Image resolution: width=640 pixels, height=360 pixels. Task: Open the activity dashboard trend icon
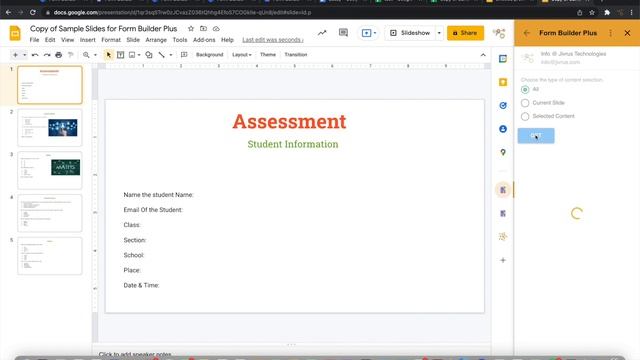coord(322,33)
